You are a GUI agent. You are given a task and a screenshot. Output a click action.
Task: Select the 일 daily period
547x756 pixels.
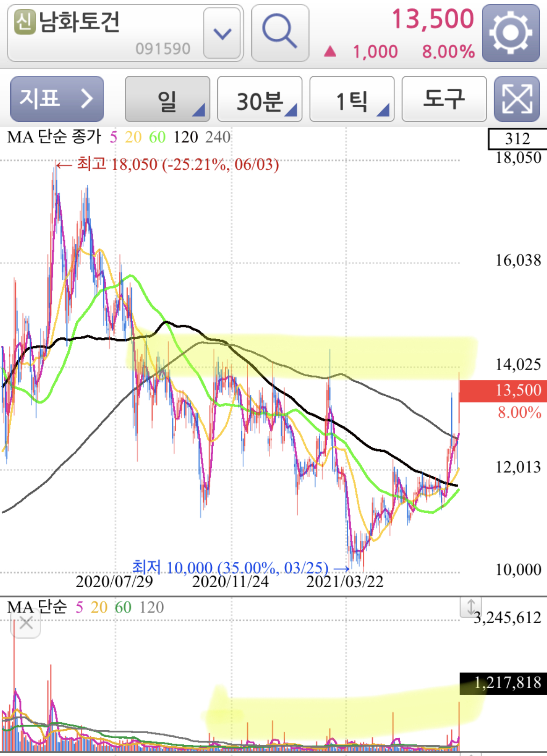click(x=167, y=99)
